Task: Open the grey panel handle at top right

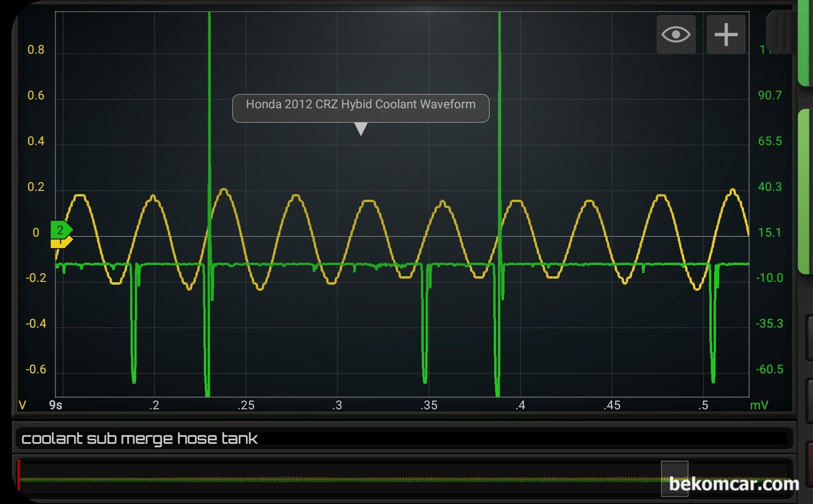Action: (779, 32)
